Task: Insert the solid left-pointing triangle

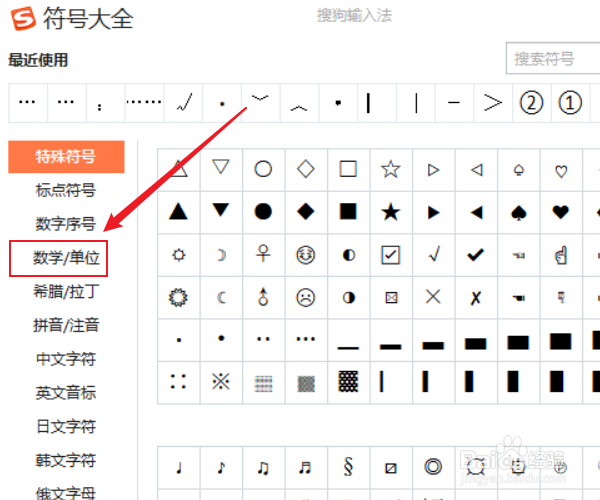Action: coord(476,212)
